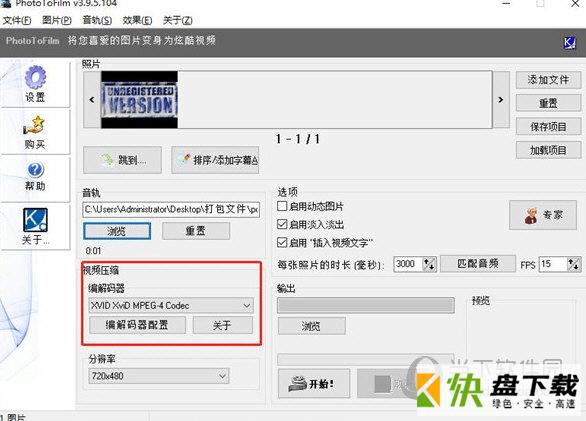The width and height of the screenshot is (586, 421).
Task: Click the 保存项目 save project button
Action: 548,126
